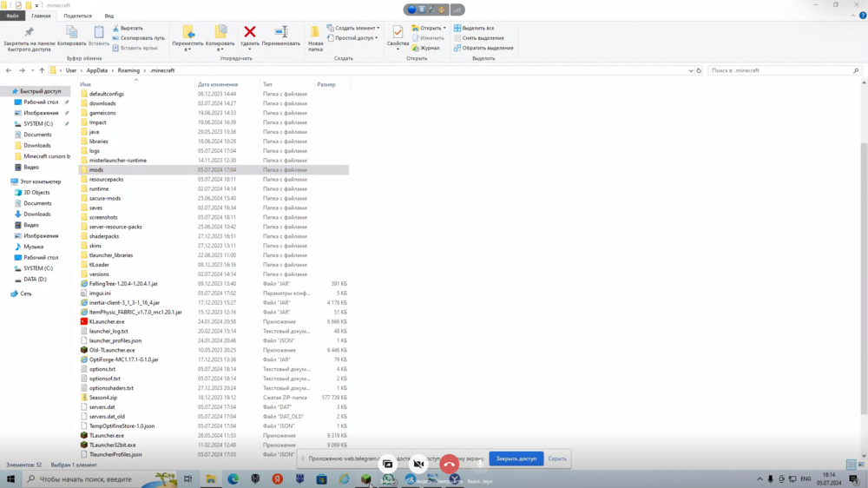Screen dimensions: 868x488
Task: Select the TLauncher.exe file
Action: [106, 435]
